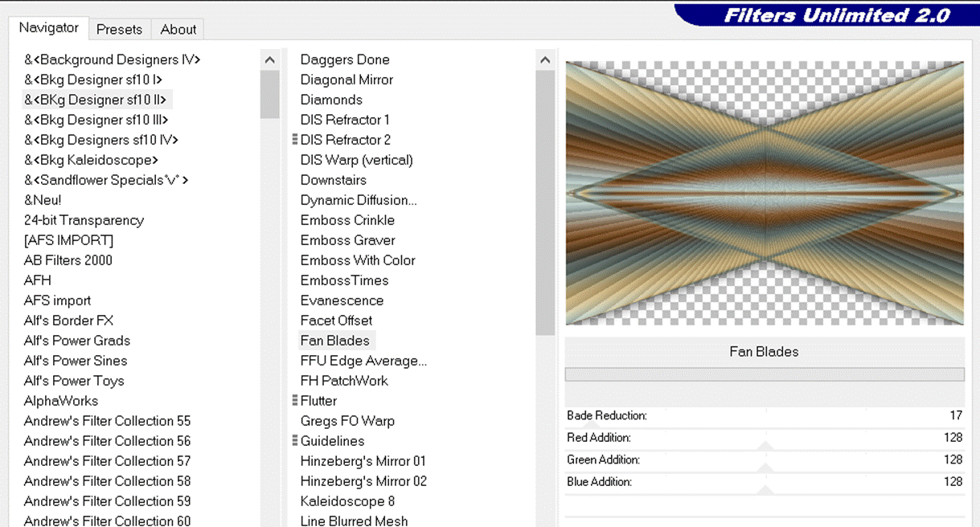
Task: Select Background Designers IV category
Action: [112, 59]
